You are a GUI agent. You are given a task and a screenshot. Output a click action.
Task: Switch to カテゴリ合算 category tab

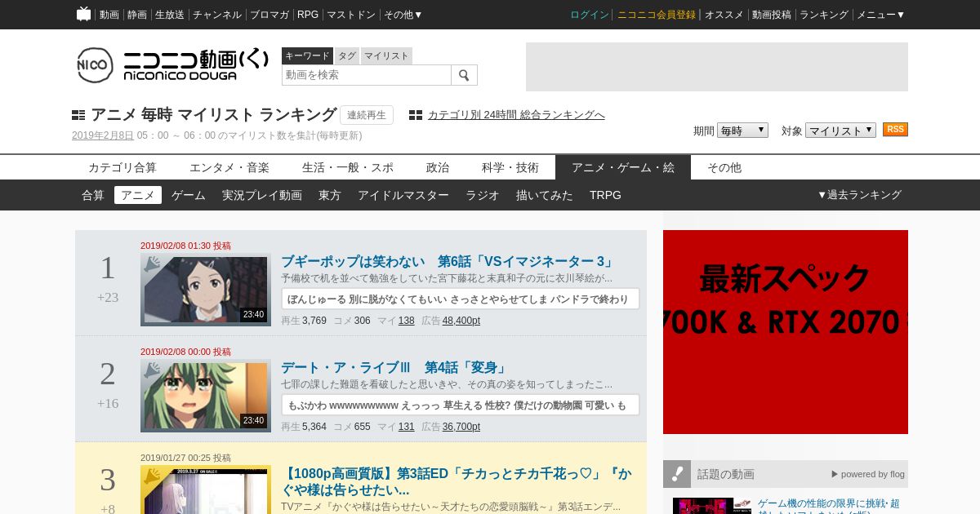(x=122, y=167)
